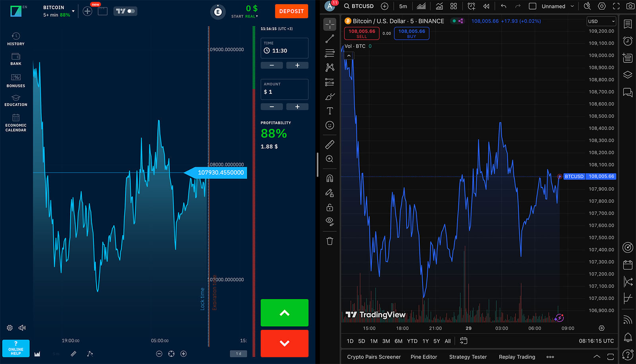This screenshot has width=636, height=364.
Task: Toggle the hide all drawings eye icon
Action: point(330,221)
